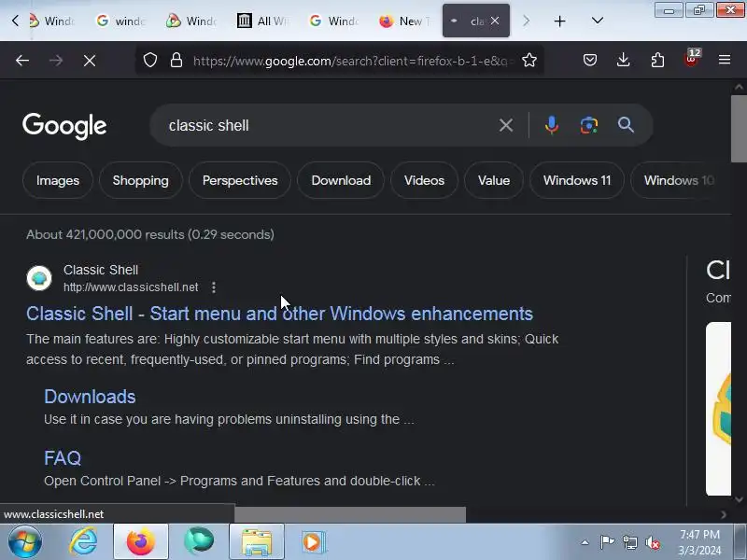Click the vertical scrollbar thumb
This screenshot has width=747, height=560.
(x=739, y=129)
